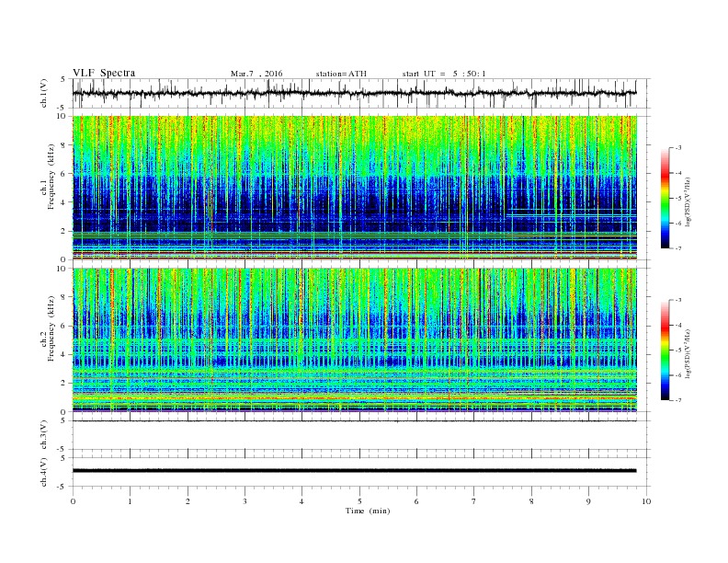This screenshot has width=728, height=563.
Task: Click the "Time (min)" x-axis label
Action: pos(368,511)
